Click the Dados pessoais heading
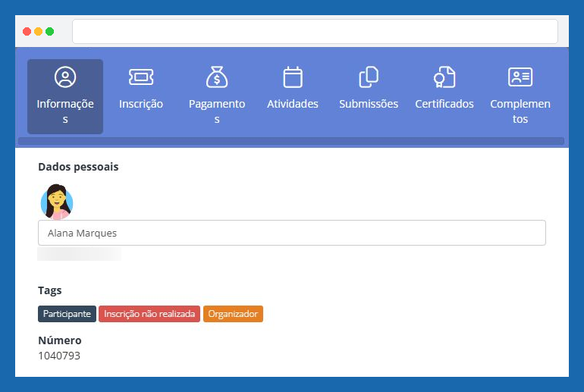Image resolution: width=584 pixels, height=392 pixels. [x=78, y=167]
